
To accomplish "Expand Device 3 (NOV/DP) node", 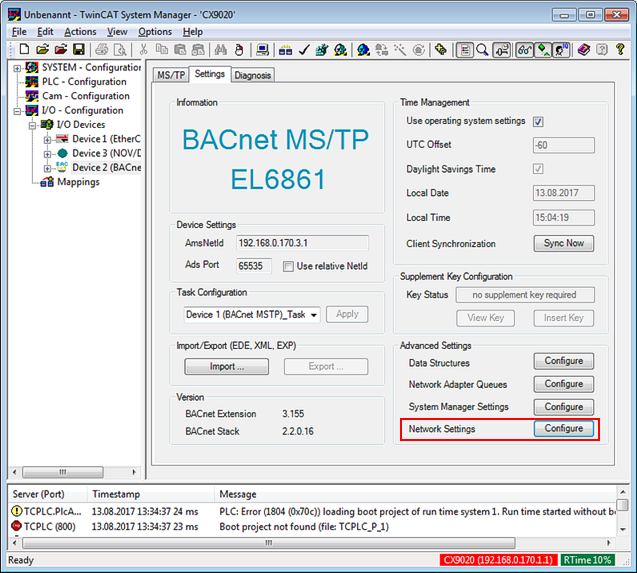I will coord(47,154).
